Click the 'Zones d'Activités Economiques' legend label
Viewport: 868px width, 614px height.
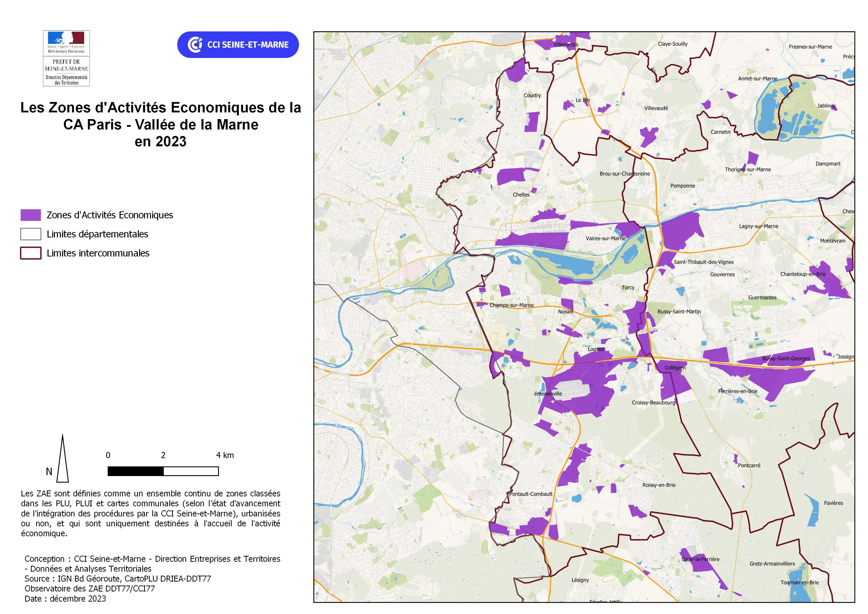pyautogui.click(x=110, y=215)
